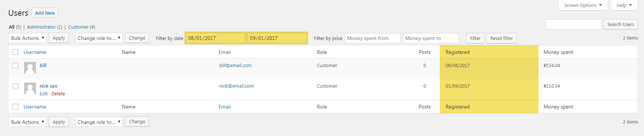
Task: Click the Registered column header at top
Action: (x=457, y=52)
